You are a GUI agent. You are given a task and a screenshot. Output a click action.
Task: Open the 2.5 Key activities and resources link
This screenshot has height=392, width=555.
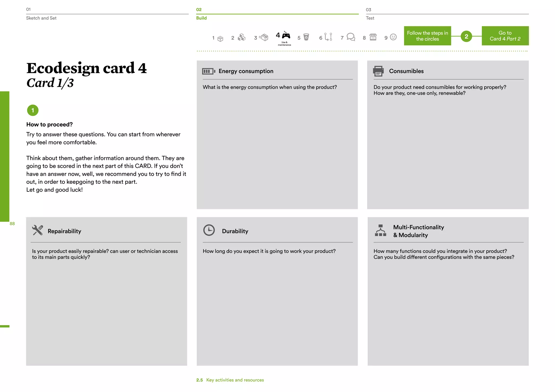click(x=230, y=380)
